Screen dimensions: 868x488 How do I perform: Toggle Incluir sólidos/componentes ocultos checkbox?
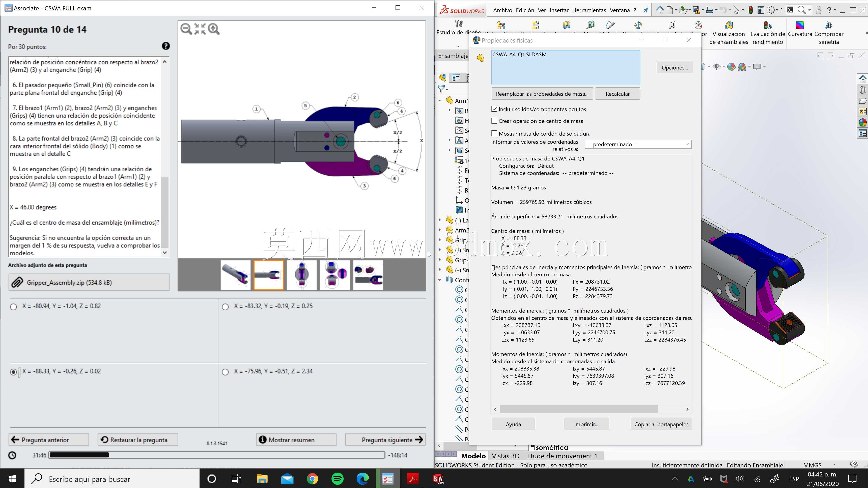click(494, 109)
